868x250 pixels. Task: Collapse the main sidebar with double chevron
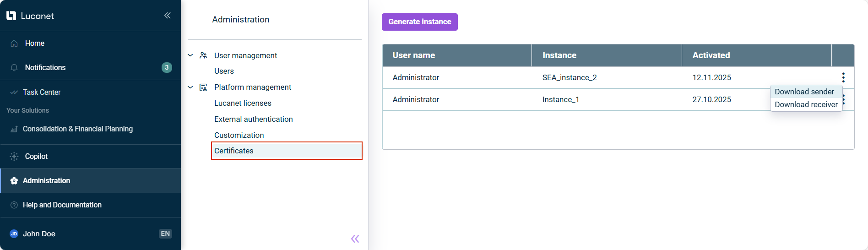[168, 16]
